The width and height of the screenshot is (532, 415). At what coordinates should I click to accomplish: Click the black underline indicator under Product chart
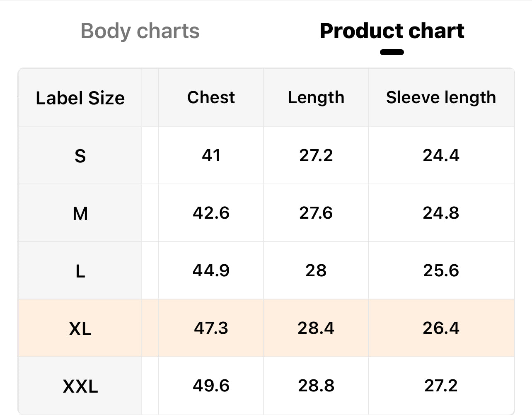coord(392,52)
